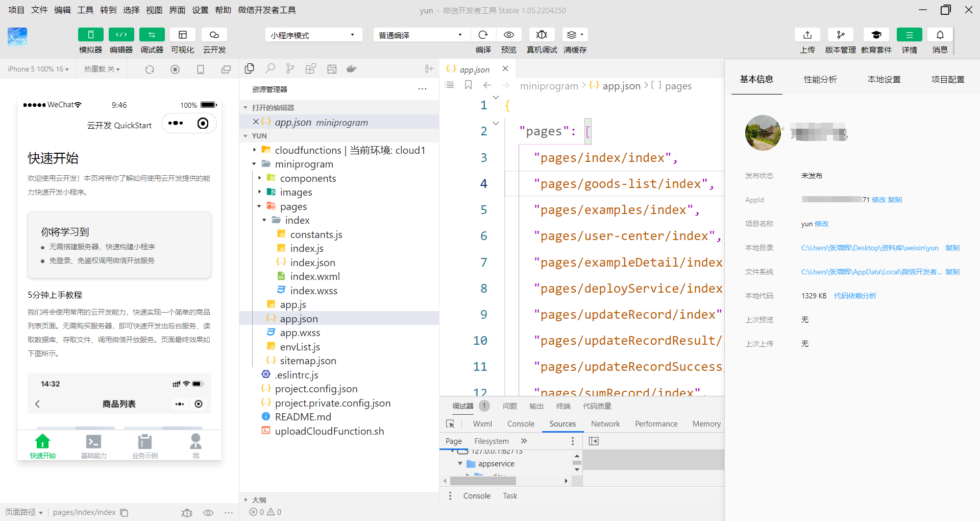
Task: Switch to the 终端 terminal tab
Action: pos(563,406)
